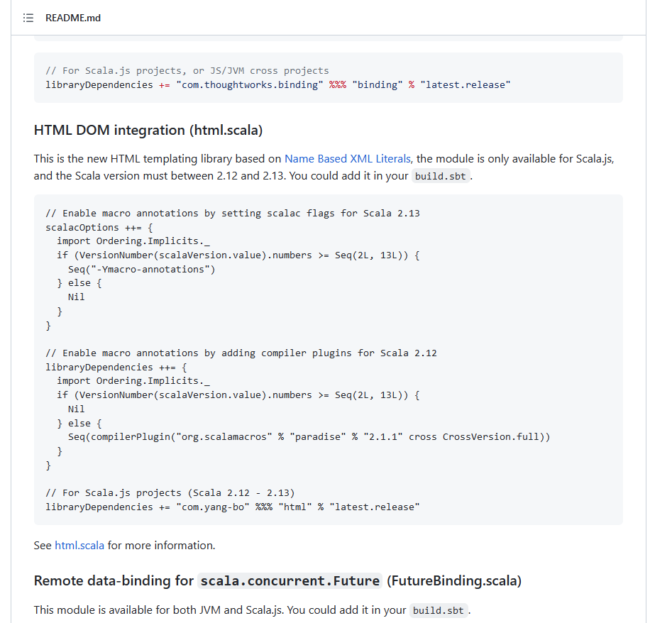Click the 'libraryDependencies ++= {' line
Viewport: 672px width, 623px height.
click(x=116, y=368)
